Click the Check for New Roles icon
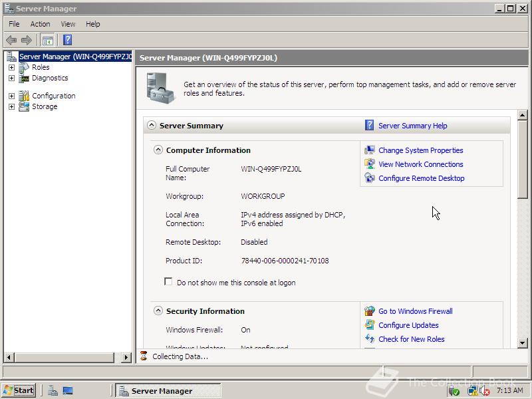 click(370, 338)
